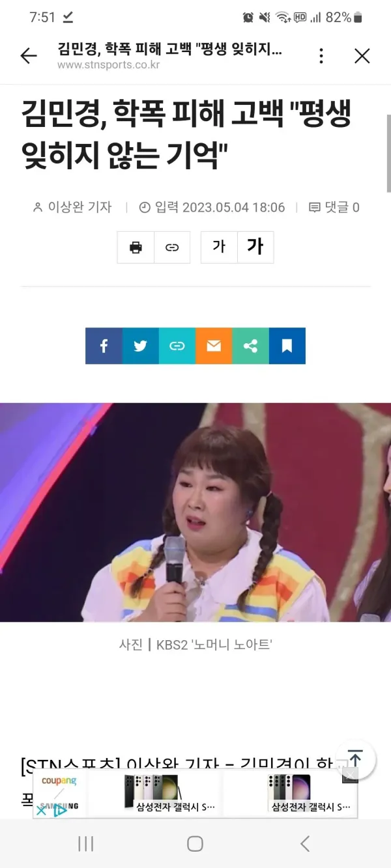This screenshot has width=391, height=868.
Task: Share the article on Facebook
Action: [104, 346]
